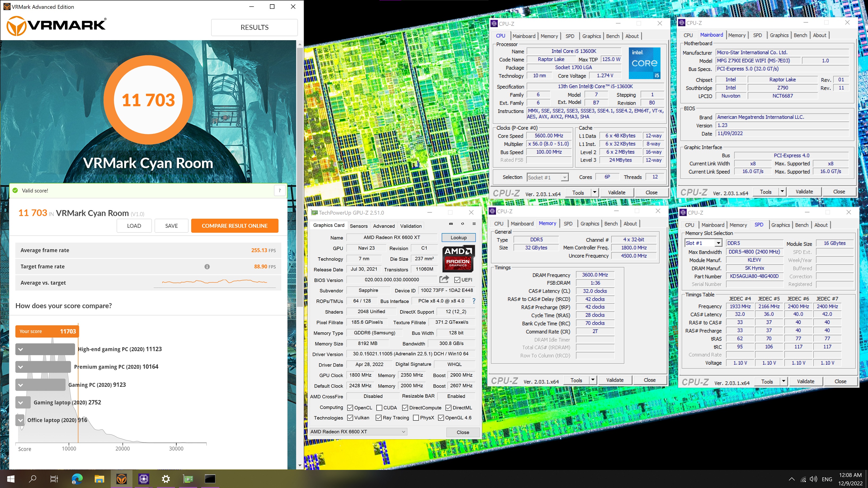Viewport: 868px width, 488px height.
Task: Click the VRMark logo
Action: tap(56, 26)
